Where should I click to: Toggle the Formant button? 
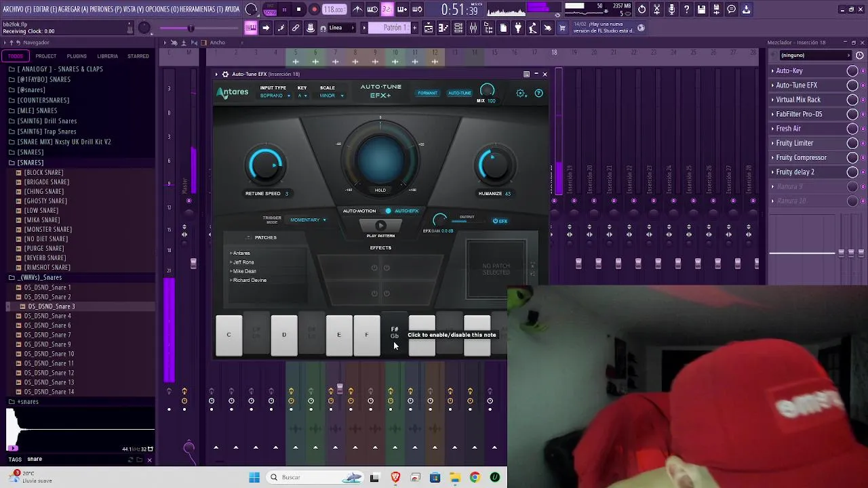tap(427, 93)
